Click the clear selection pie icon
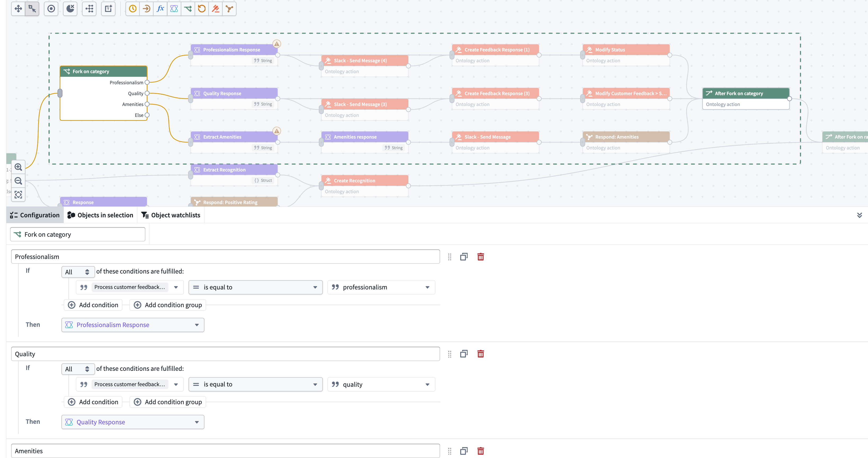 [70, 9]
